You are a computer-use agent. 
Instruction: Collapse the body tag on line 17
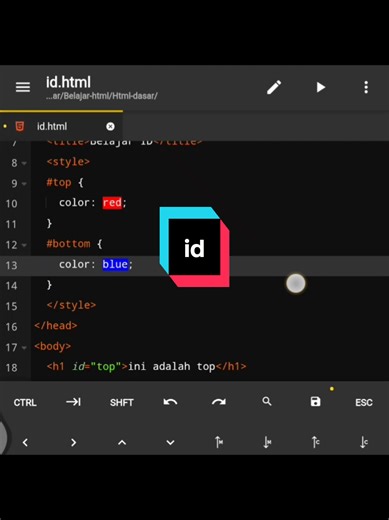click(x=24, y=348)
